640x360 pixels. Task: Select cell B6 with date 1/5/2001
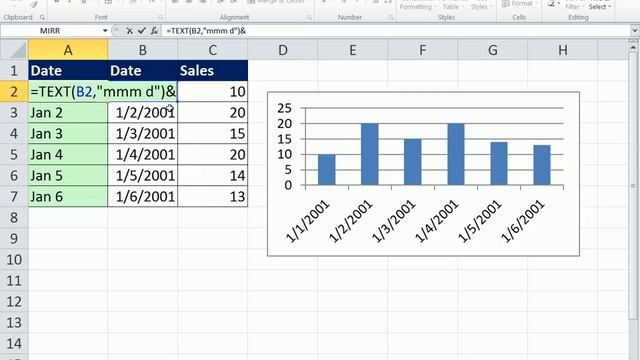pos(142,176)
